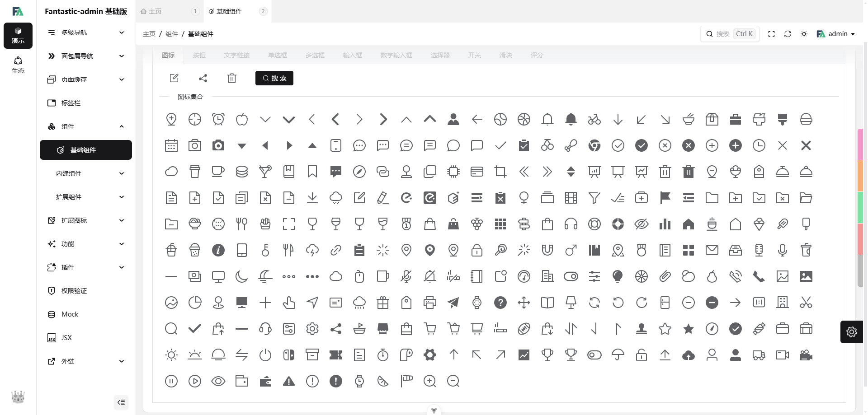Expand the 插件 sidebar menu
Viewport: 868px width, 415px height.
[86, 267]
